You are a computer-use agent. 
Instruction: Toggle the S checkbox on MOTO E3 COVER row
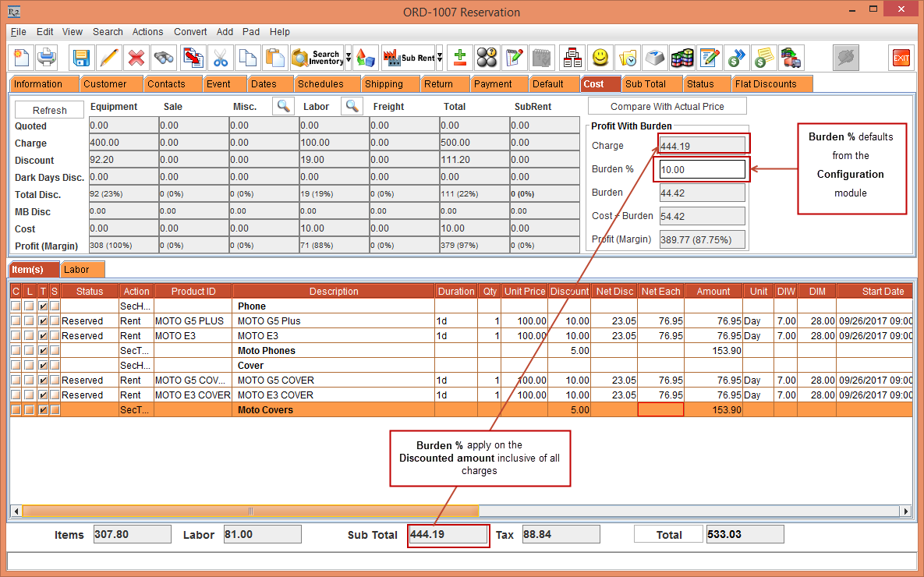[x=55, y=395]
